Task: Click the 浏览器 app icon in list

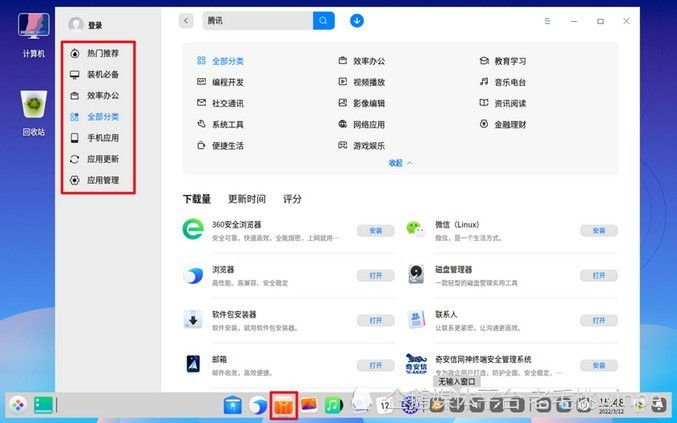Action: [193, 275]
